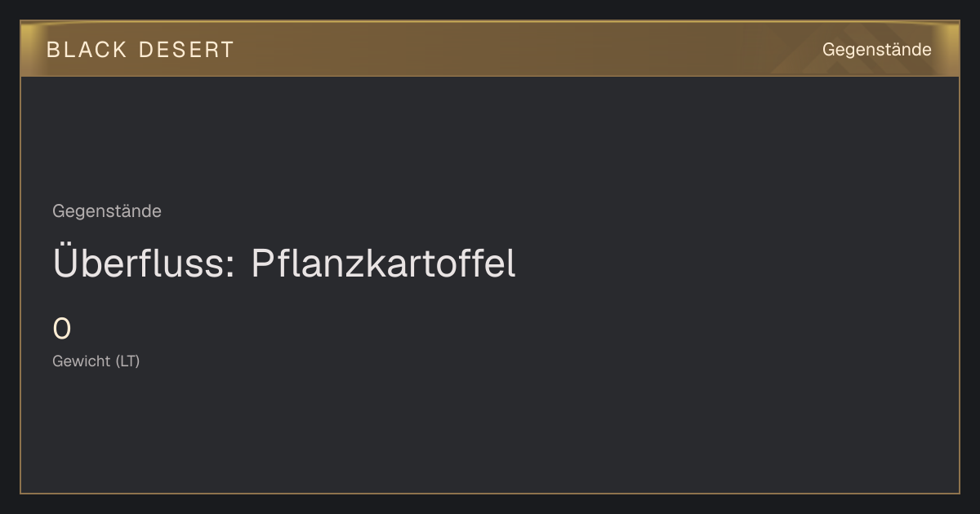Image resolution: width=980 pixels, height=514 pixels.
Task: Click the gold header's glowing left edge
Action: pos(31,49)
